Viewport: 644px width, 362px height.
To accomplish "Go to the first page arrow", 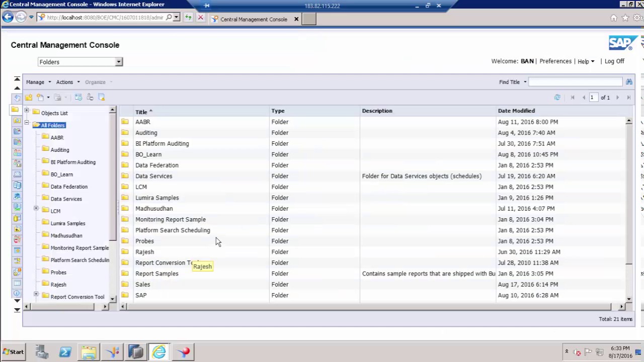I will coord(573,98).
